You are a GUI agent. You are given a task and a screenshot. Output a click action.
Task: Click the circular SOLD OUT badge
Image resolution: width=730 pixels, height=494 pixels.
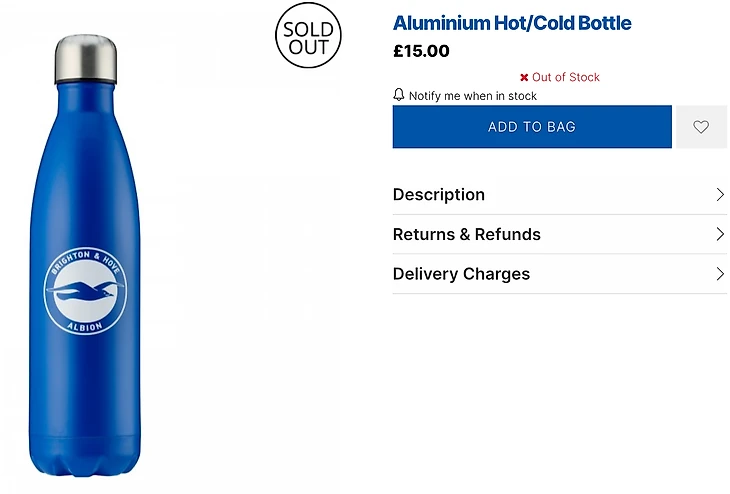click(308, 37)
